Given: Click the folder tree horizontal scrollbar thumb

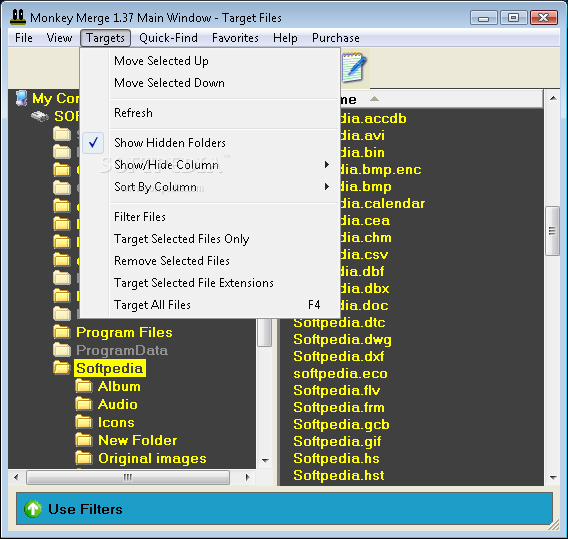Looking at the screenshot, I should point(128,477).
